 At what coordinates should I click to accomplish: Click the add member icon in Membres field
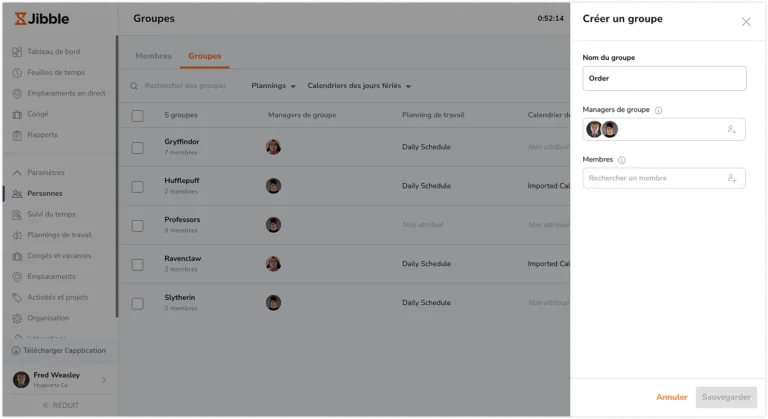coord(732,178)
